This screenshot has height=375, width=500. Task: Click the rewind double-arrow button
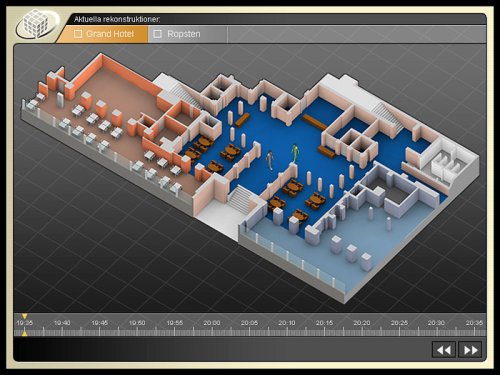point(444,350)
